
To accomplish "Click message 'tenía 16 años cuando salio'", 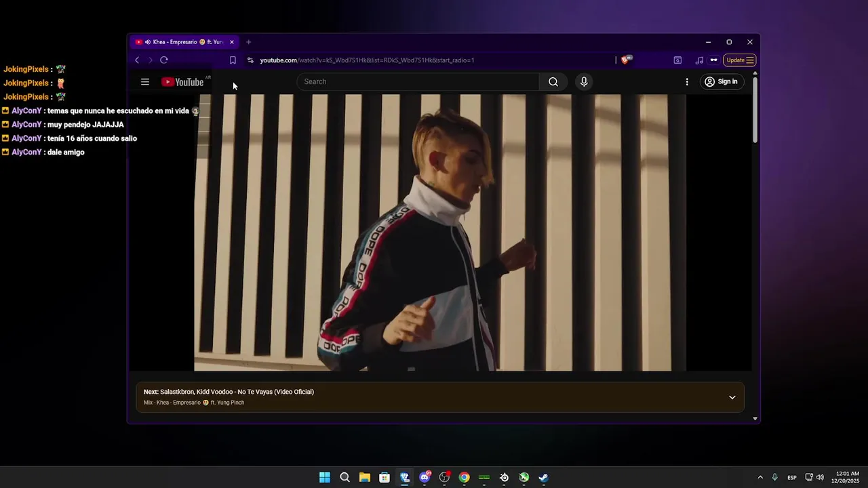I will 92,138.
